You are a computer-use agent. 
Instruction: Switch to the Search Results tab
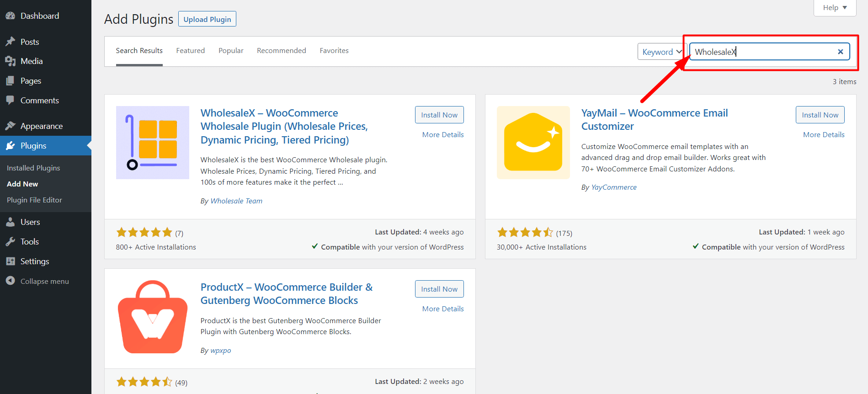(139, 51)
